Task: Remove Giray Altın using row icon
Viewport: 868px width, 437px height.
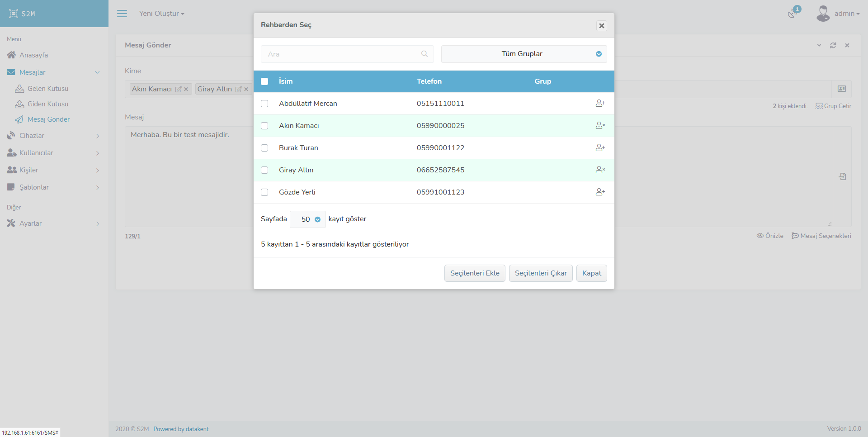Action: point(600,170)
